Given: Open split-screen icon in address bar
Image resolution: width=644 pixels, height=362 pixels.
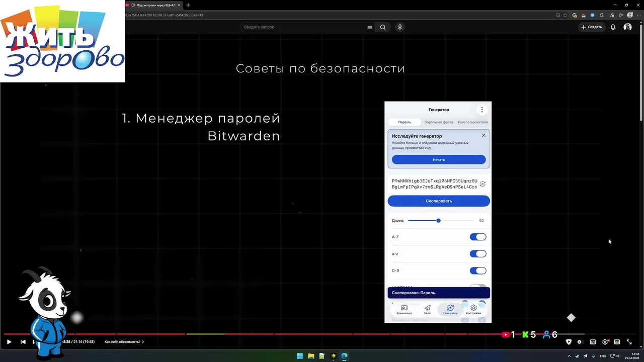Looking at the screenshot, I should (558, 15).
